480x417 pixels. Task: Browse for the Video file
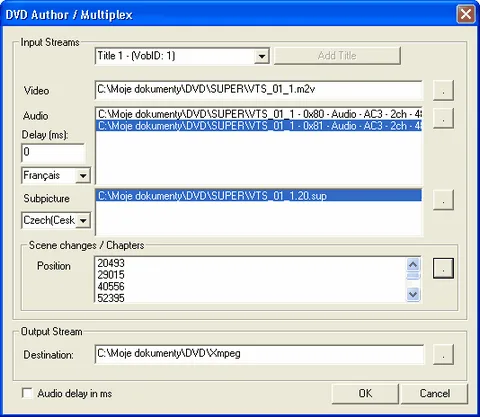pyautogui.click(x=443, y=90)
